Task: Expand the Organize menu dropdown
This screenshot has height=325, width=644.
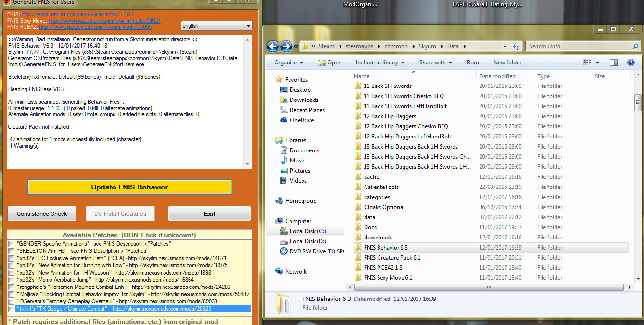Action: tap(289, 62)
